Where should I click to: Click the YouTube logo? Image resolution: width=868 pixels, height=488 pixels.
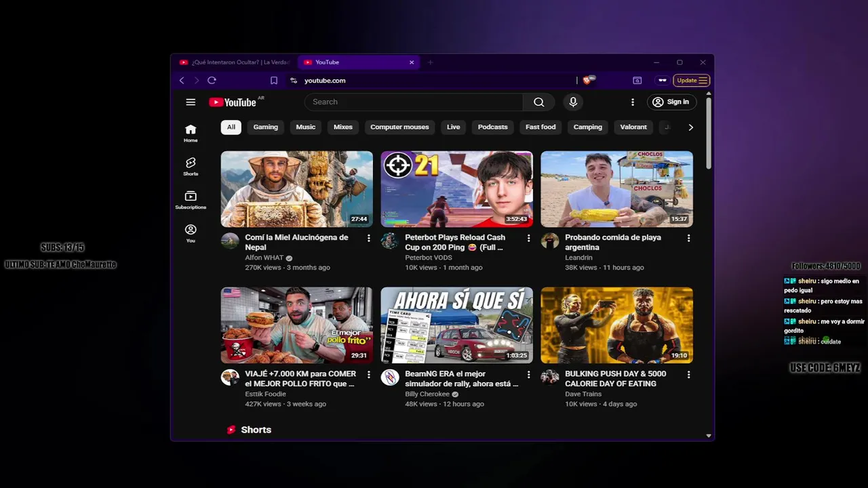[x=233, y=102]
